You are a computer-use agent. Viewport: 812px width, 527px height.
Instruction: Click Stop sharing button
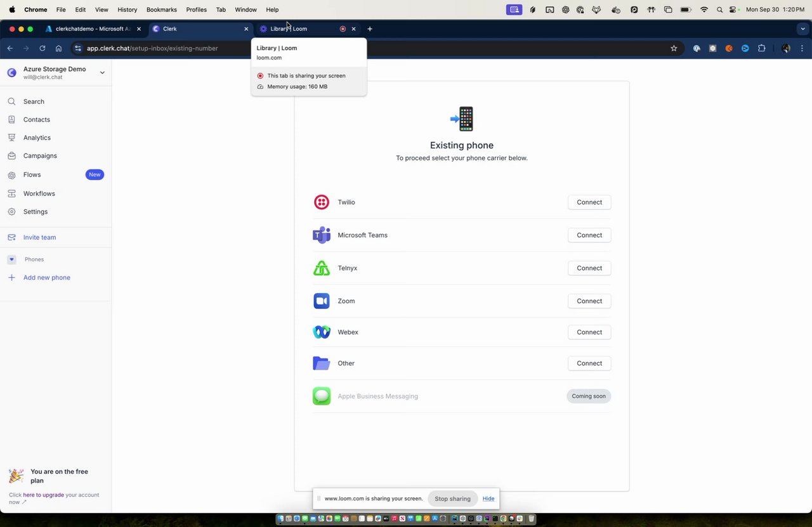452,498
